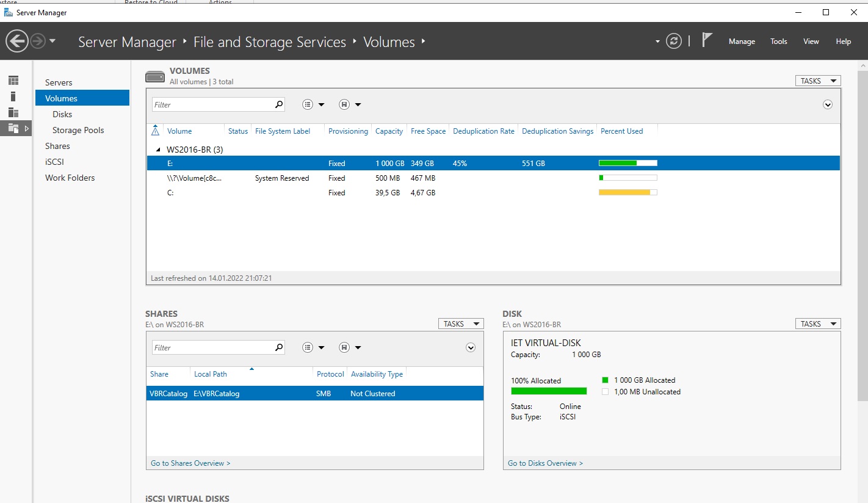
Task: Sort by the Protocol column header
Action: (x=330, y=374)
